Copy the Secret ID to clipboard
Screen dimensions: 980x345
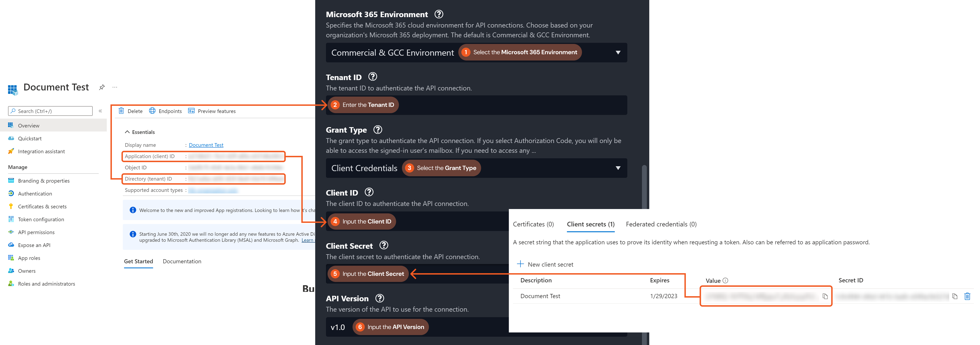(955, 296)
